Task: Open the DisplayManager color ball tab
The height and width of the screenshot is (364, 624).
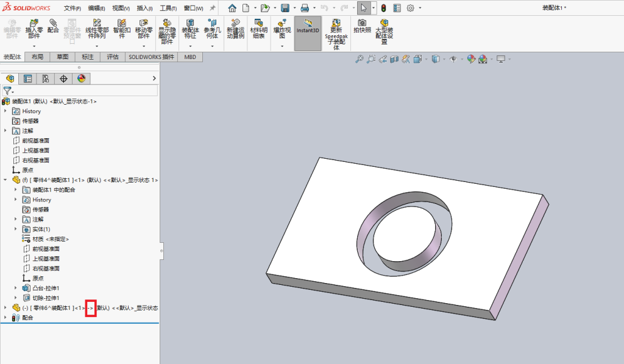Action: click(x=81, y=79)
